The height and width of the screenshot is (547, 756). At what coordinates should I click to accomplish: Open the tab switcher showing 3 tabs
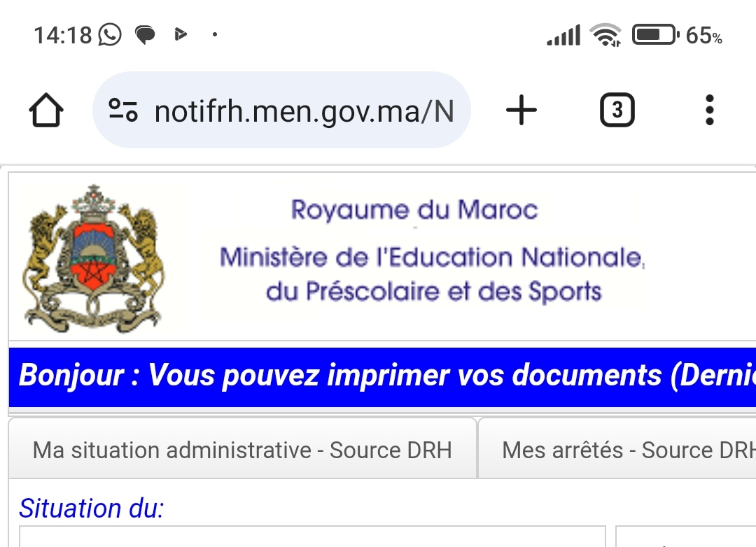[617, 111]
